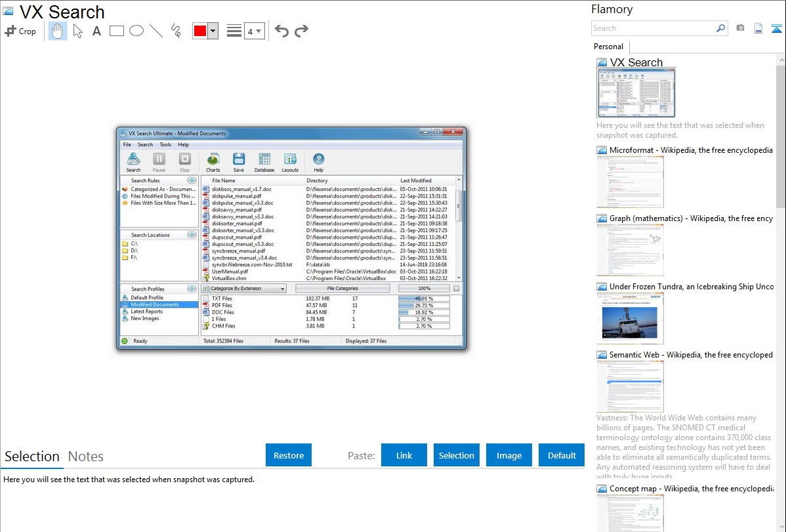The image size is (786, 532).
Task: Select the straight line tool
Action: (156, 31)
